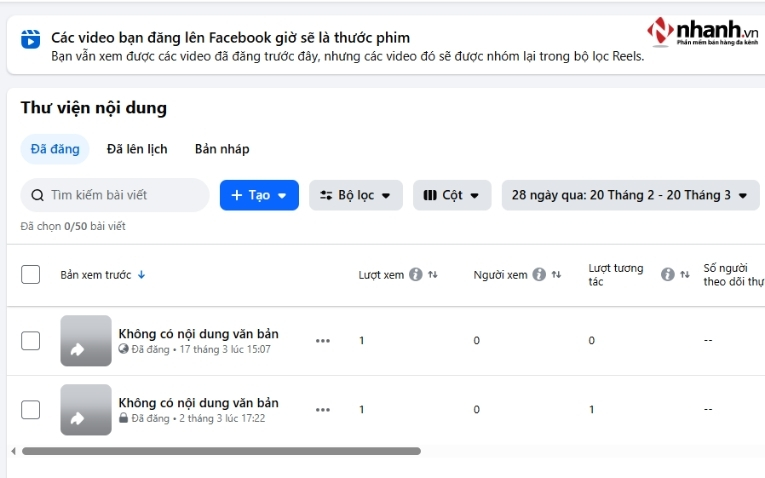Click info icon next to Người xem
765x478 pixels.
(x=539, y=275)
